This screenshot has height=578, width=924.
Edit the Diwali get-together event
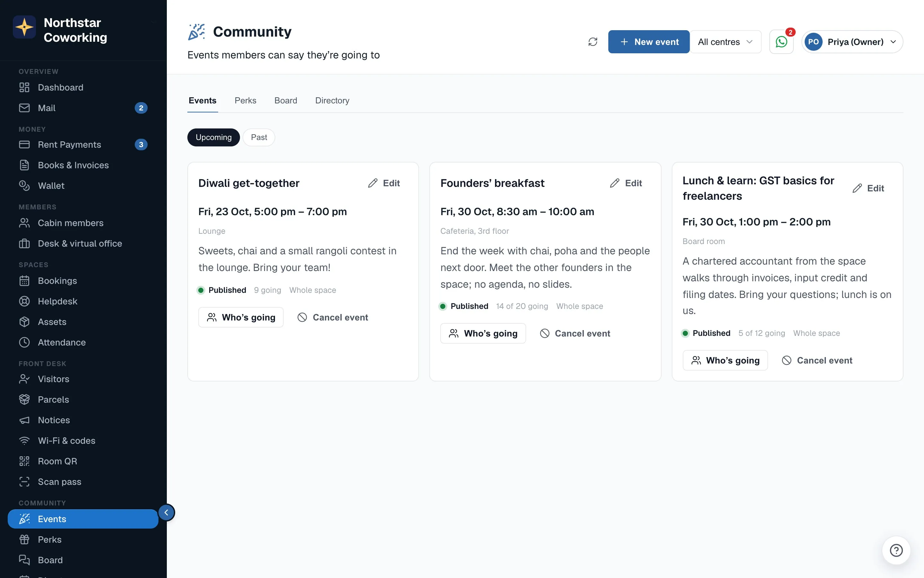click(384, 183)
